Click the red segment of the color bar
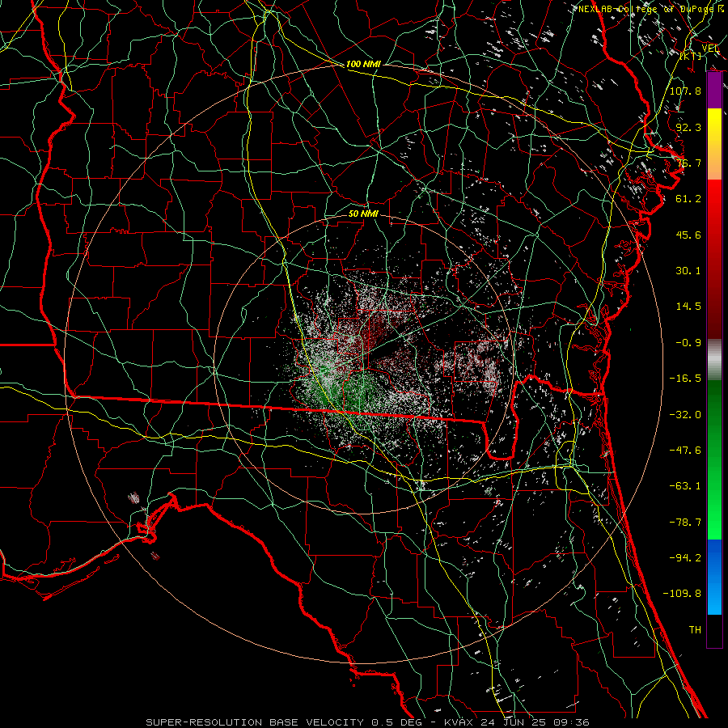Screen dimensions: 728x728 tap(714, 259)
